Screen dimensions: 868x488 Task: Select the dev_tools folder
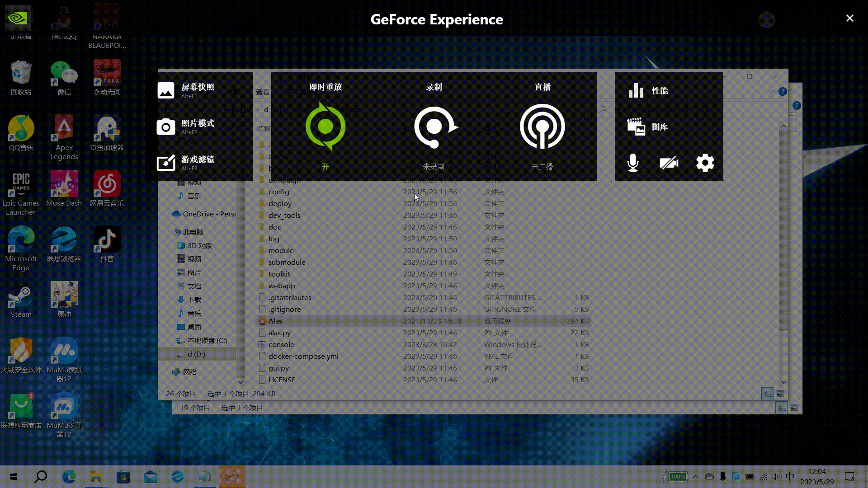(423, 215)
